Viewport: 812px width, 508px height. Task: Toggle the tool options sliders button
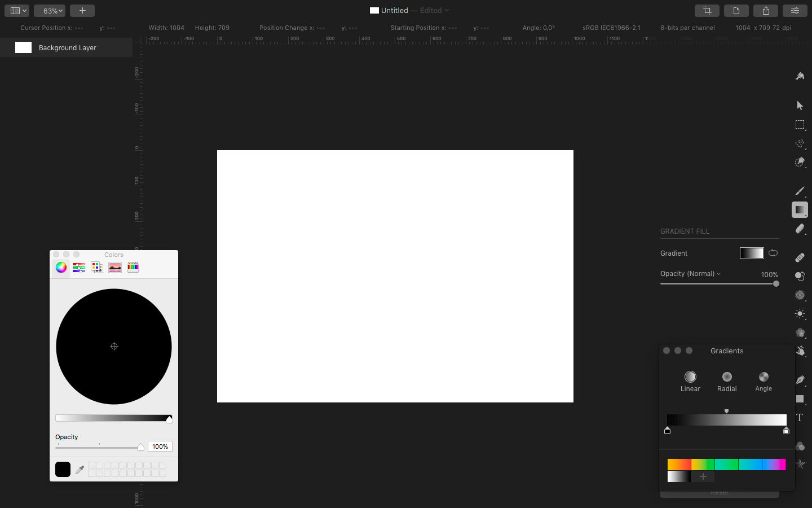795,11
